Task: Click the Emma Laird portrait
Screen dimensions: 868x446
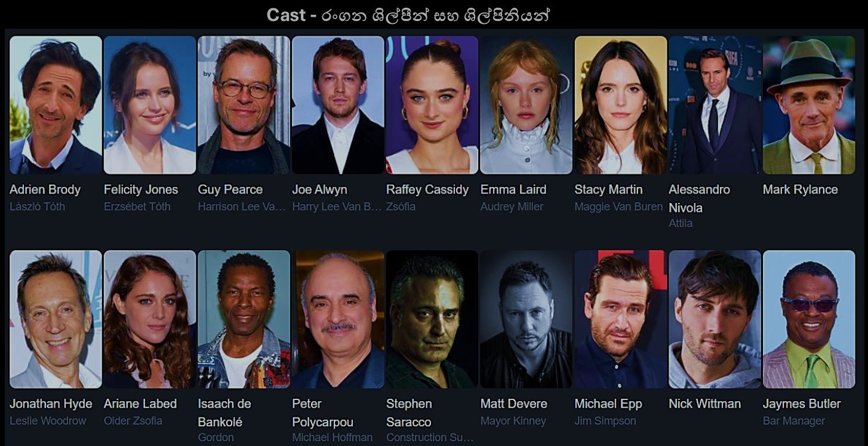Action: tap(527, 105)
